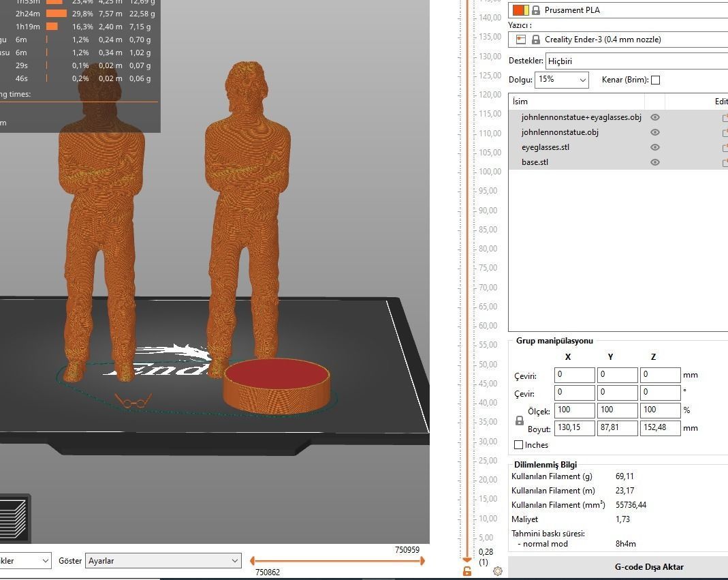Click the right handle of the horizontal move slider

(x=422, y=561)
